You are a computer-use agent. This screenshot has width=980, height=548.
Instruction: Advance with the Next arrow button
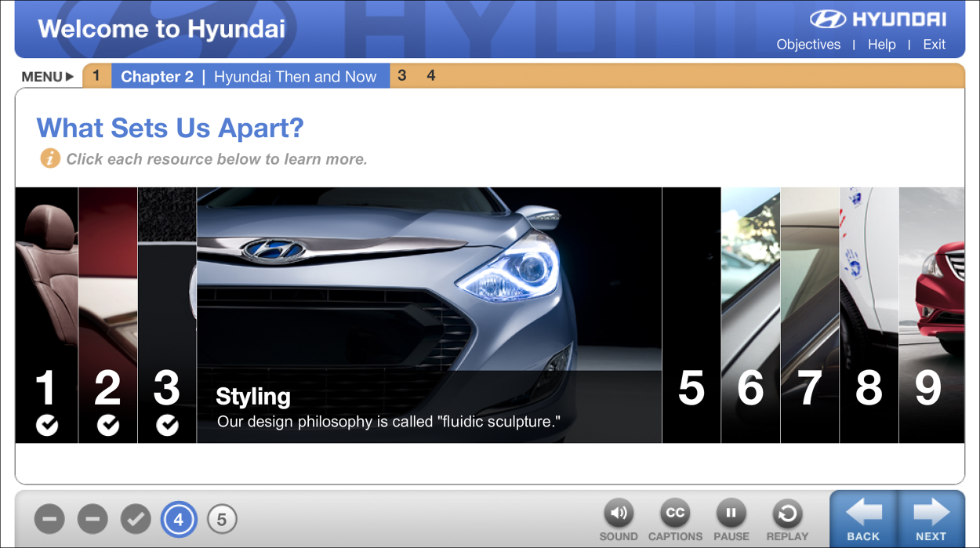coord(931,518)
